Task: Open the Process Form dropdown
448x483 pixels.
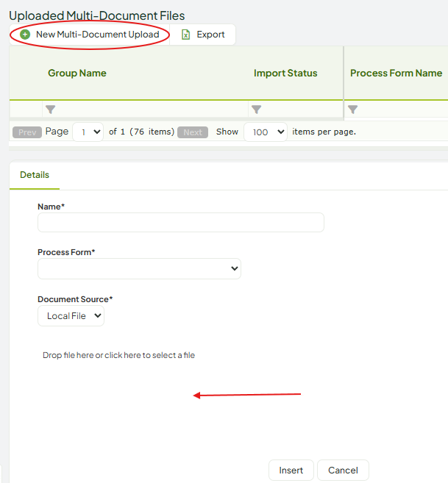Action: click(x=139, y=268)
